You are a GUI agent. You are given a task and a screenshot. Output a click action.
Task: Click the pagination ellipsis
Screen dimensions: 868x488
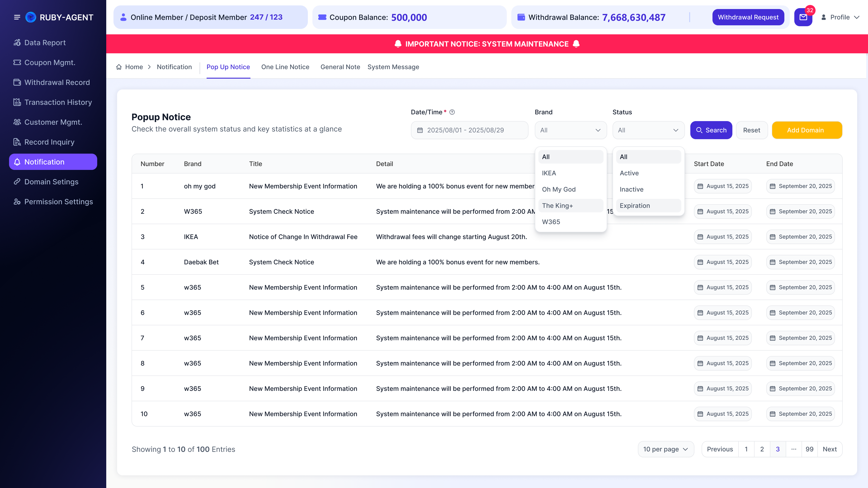794,449
